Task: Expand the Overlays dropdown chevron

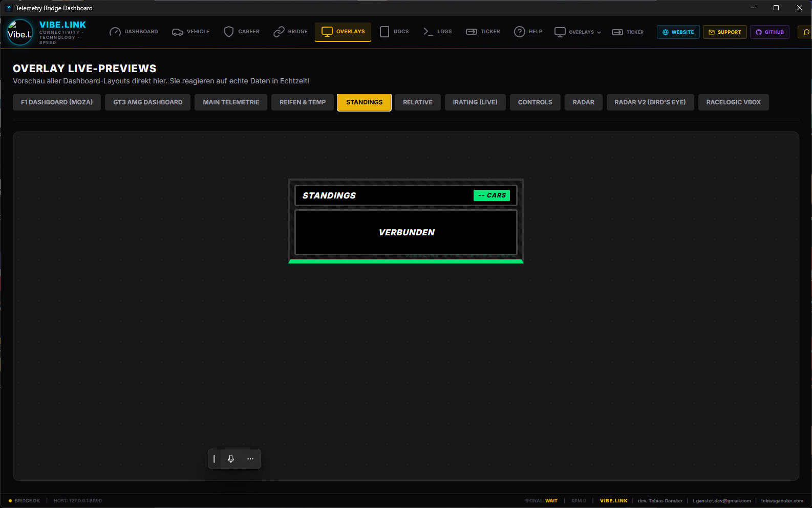Action: [x=599, y=32]
